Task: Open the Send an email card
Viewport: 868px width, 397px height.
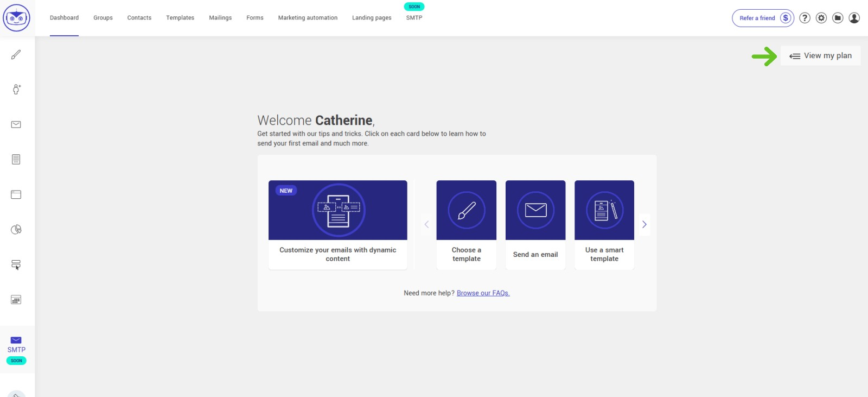Action: (535, 225)
